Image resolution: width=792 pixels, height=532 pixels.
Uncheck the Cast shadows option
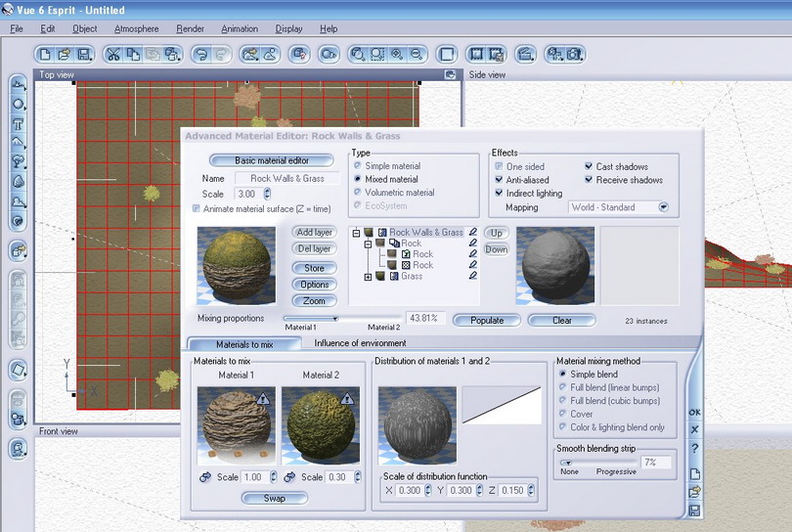coord(589,166)
